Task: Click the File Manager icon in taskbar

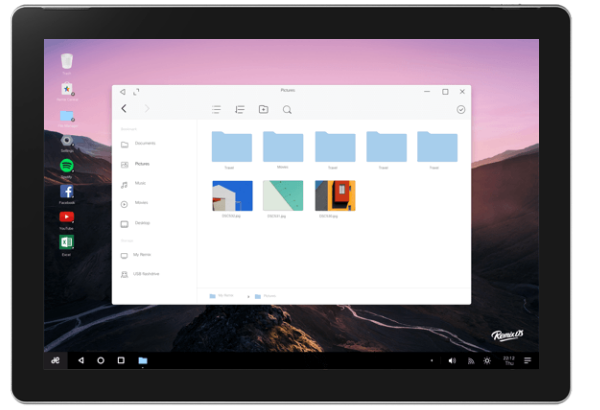Action: (x=143, y=360)
